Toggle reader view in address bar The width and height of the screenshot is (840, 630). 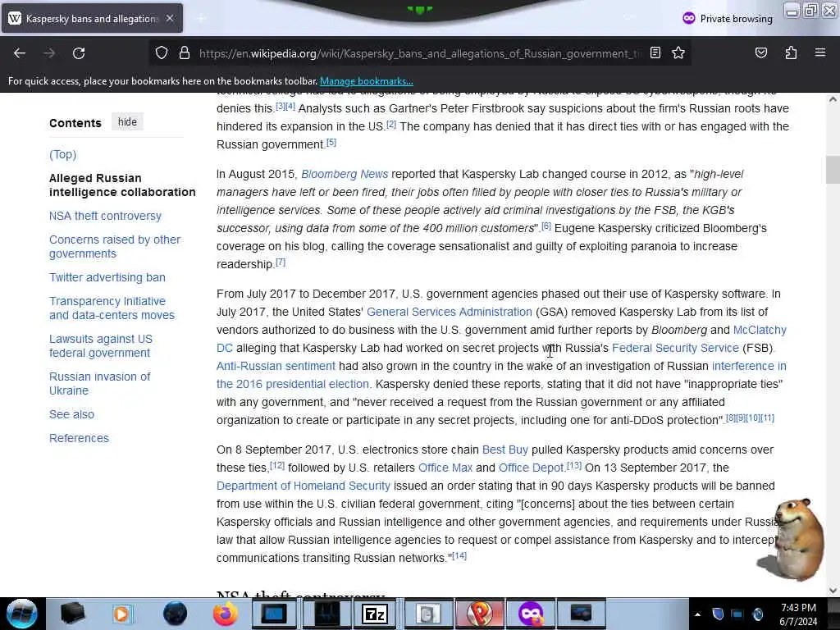655,52
